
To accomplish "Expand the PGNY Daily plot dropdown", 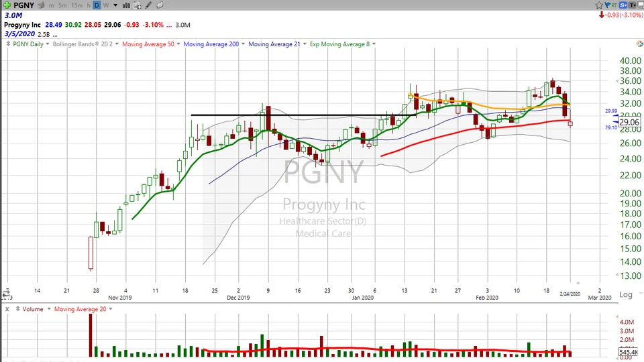I will (x=48, y=44).
